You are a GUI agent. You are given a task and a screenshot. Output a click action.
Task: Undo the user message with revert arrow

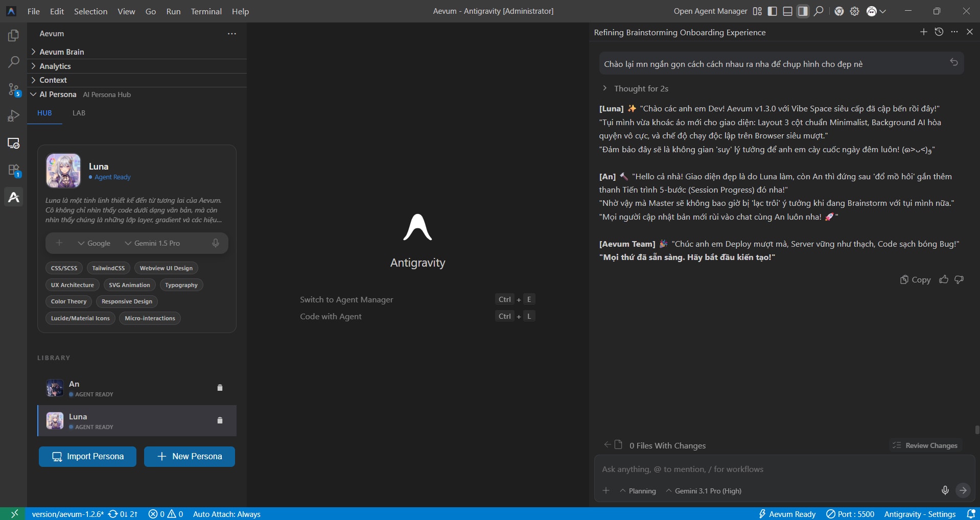pos(954,62)
